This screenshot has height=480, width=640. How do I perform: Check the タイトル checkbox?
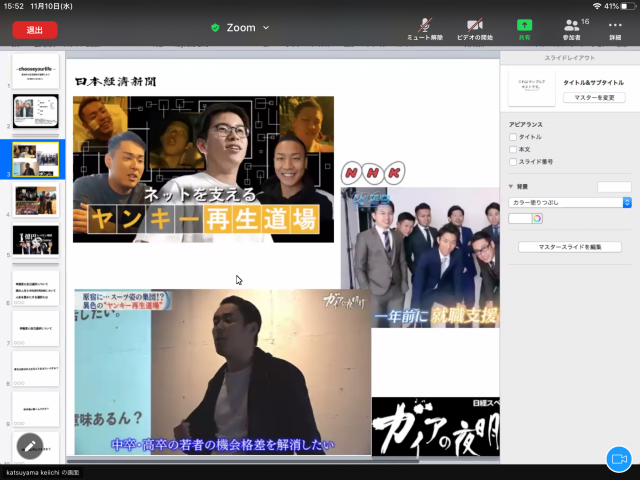click(x=513, y=137)
